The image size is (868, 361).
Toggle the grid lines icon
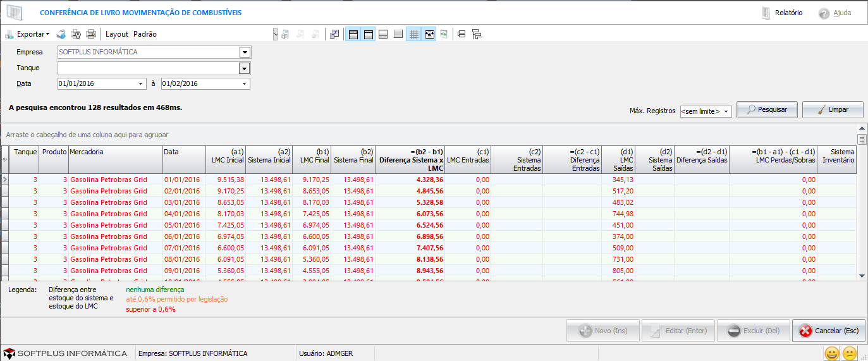click(414, 34)
